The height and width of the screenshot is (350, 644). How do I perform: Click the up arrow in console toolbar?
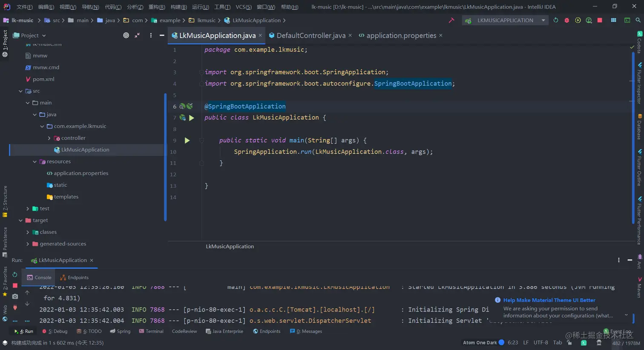pyautogui.click(x=27, y=292)
